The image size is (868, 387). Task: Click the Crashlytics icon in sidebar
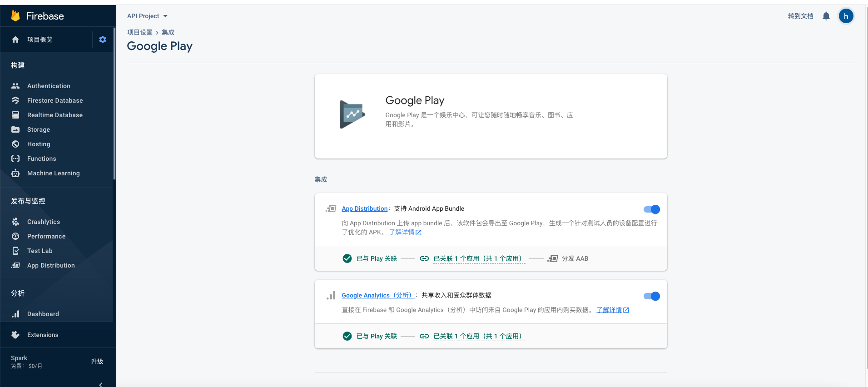(15, 222)
